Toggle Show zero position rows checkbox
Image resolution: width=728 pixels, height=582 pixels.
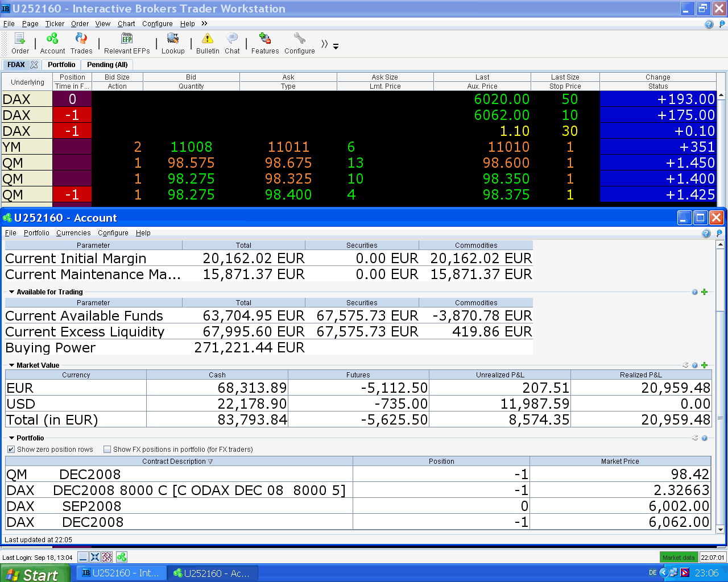tap(11, 450)
